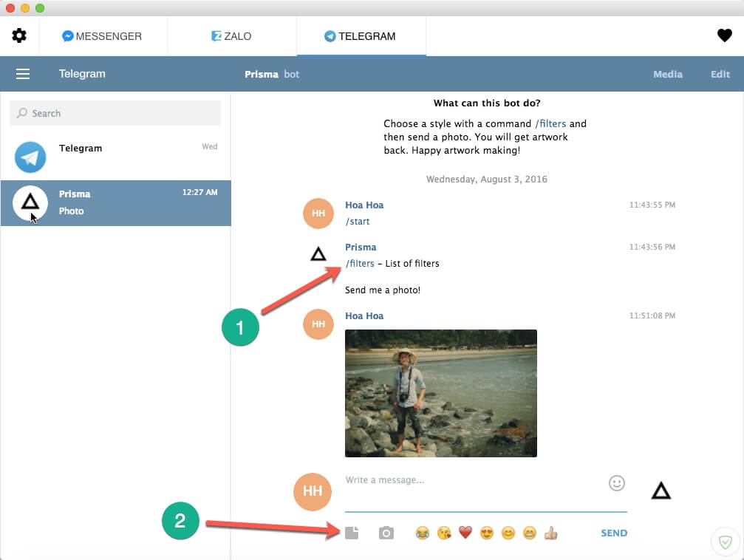
Task: Click the 11:51:08 PM message timestamp
Action: [652, 315]
